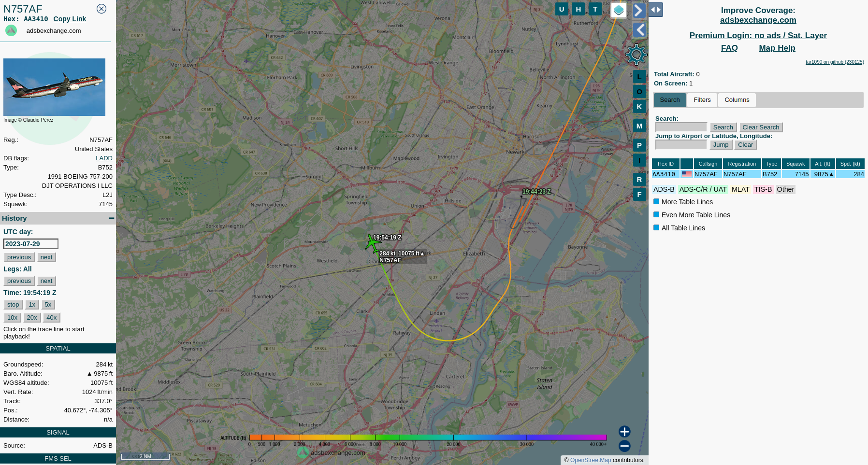Click the O map toggle button

point(639,92)
